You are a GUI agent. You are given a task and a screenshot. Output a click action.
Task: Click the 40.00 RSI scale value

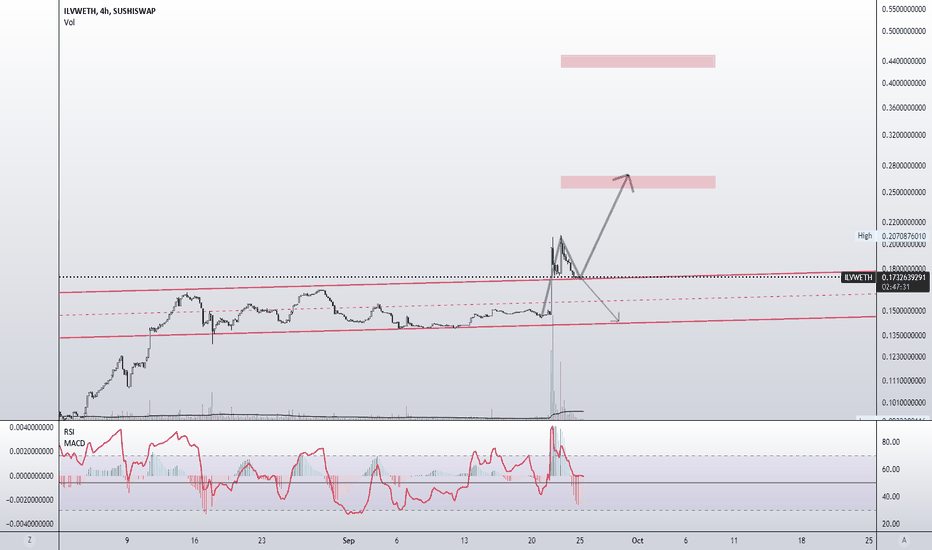pyautogui.click(x=891, y=497)
